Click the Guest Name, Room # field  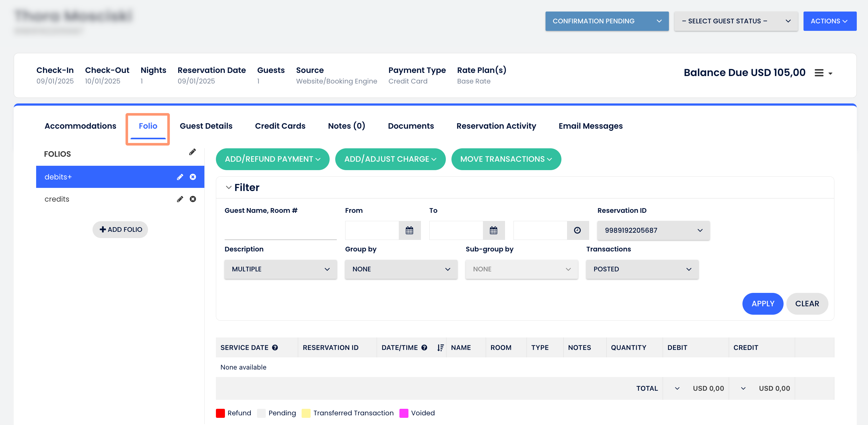pyautogui.click(x=280, y=231)
